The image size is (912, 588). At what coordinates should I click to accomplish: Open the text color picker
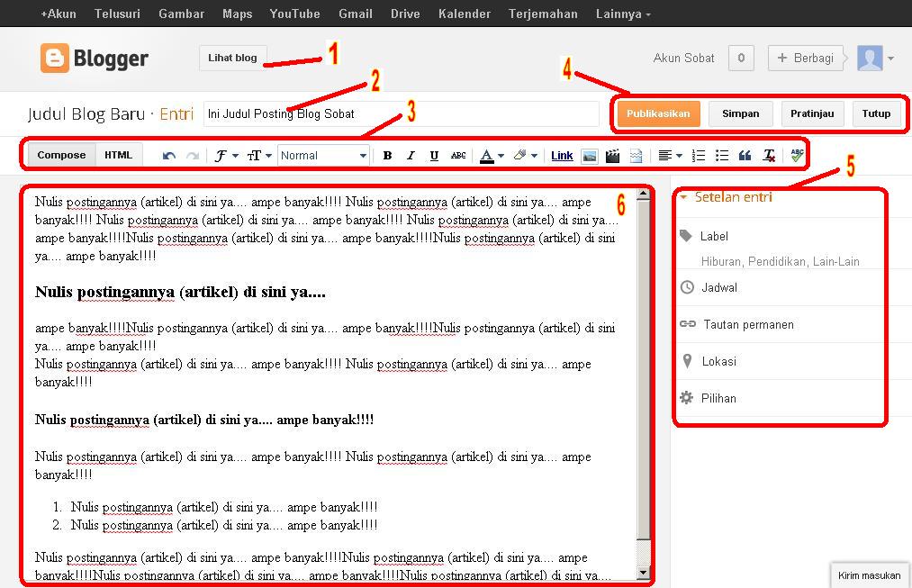tap(487, 155)
